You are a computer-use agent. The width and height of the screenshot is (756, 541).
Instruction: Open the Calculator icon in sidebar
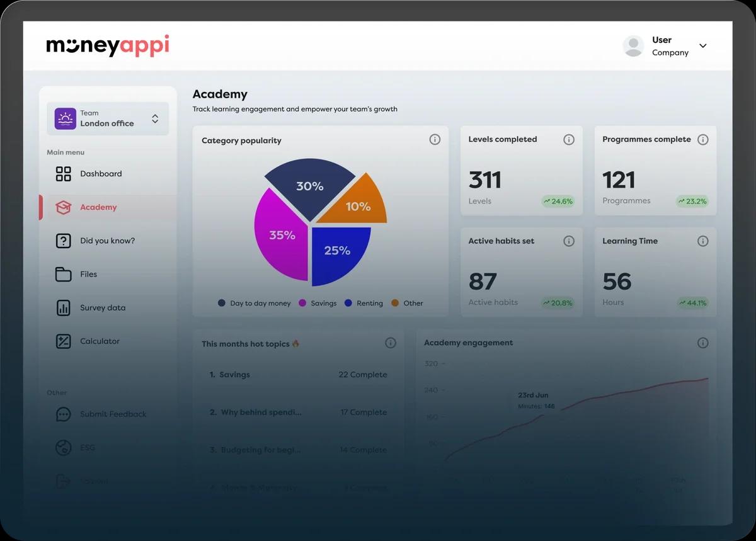click(64, 341)
